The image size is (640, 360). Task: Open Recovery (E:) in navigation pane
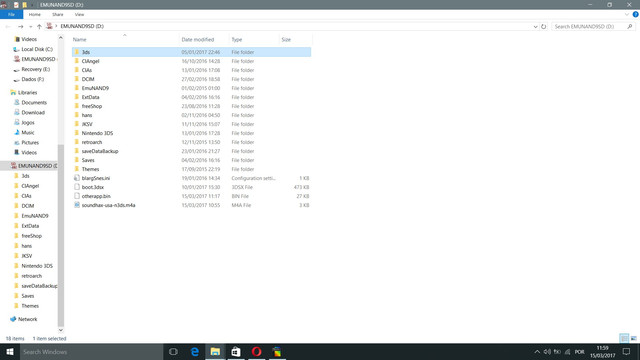click(32, 69)
